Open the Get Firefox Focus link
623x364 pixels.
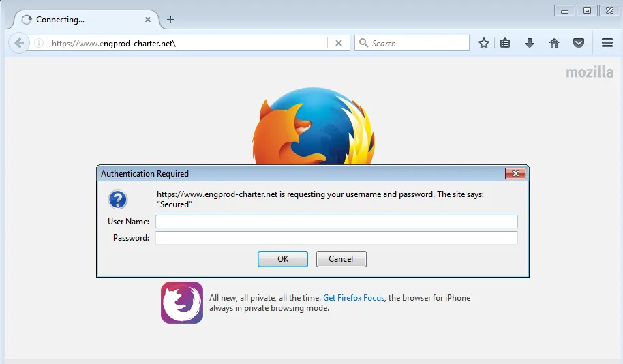pyautogui.click(x=354, y=298)
